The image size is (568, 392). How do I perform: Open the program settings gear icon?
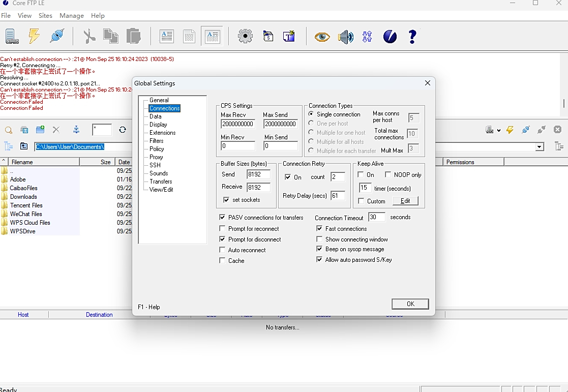(x=245, y=36)
